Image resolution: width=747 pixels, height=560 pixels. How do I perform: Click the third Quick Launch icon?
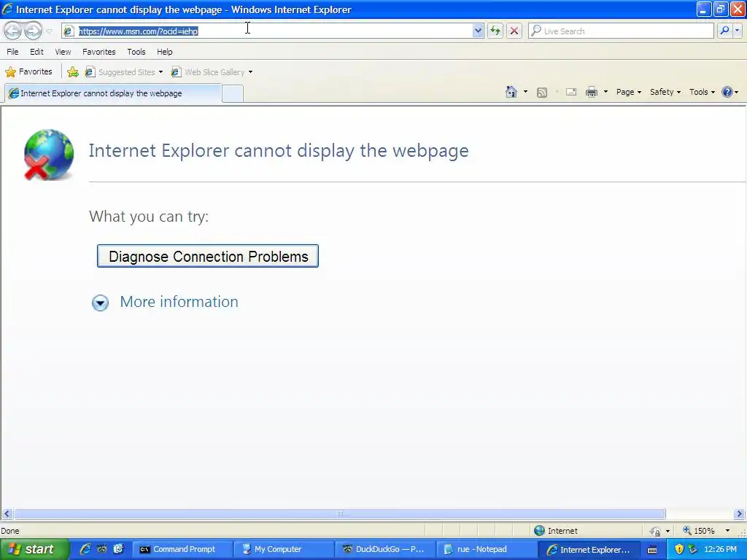[118, 549]
